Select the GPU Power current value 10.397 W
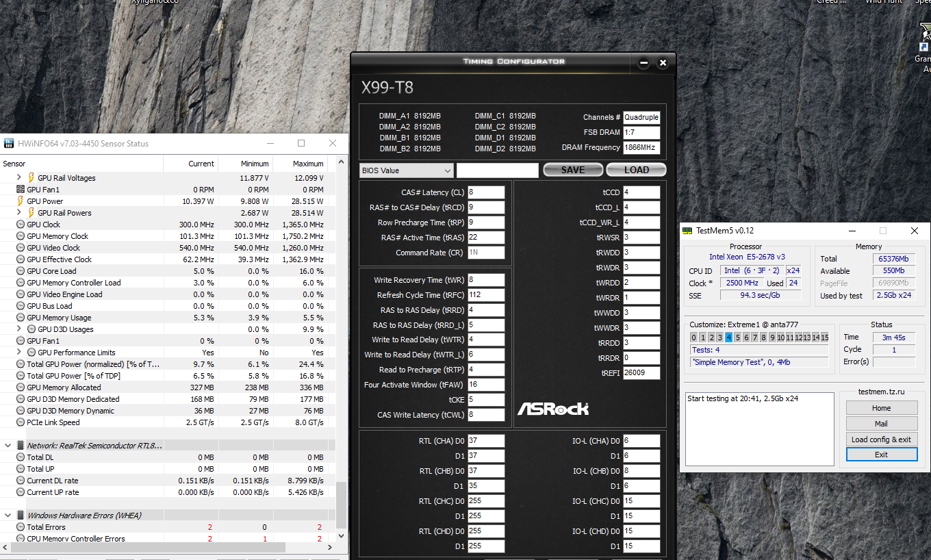 click(x=199, y=201)
